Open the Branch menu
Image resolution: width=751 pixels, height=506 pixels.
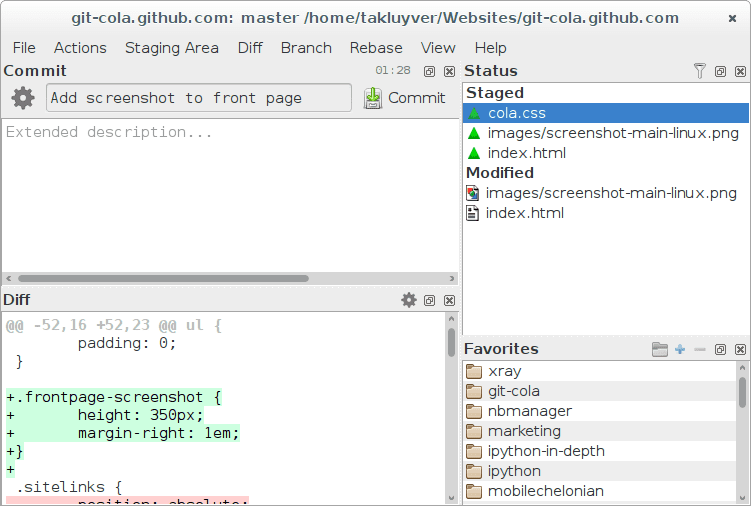click(x=306, y=48)
